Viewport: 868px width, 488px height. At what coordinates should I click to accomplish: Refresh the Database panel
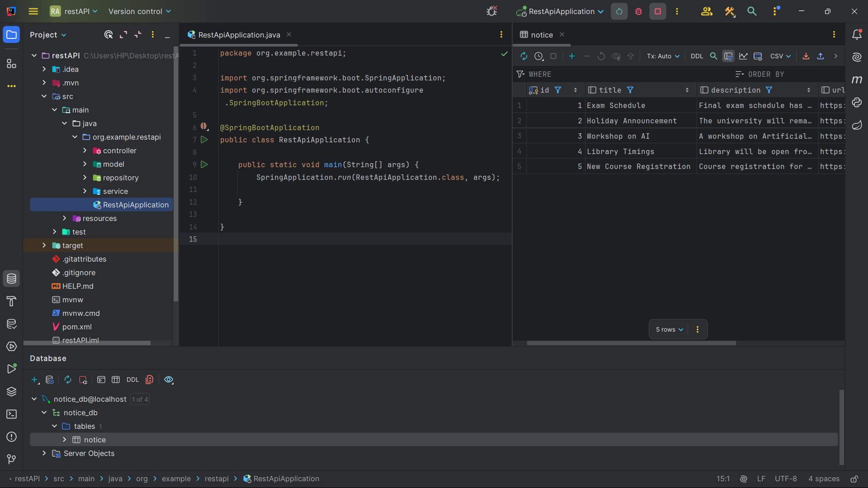(68, 380)
